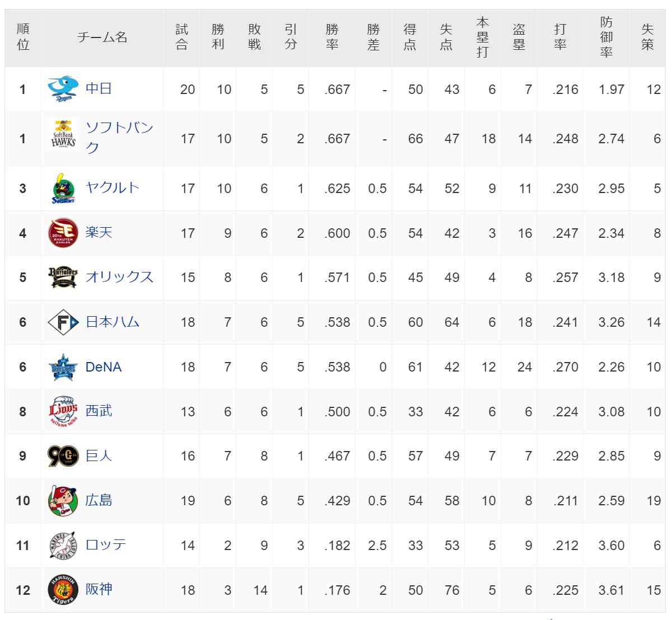Click the SoftBank Hawks logo icon
Viewport: 672px width, 620px height.
pos(63,134)
